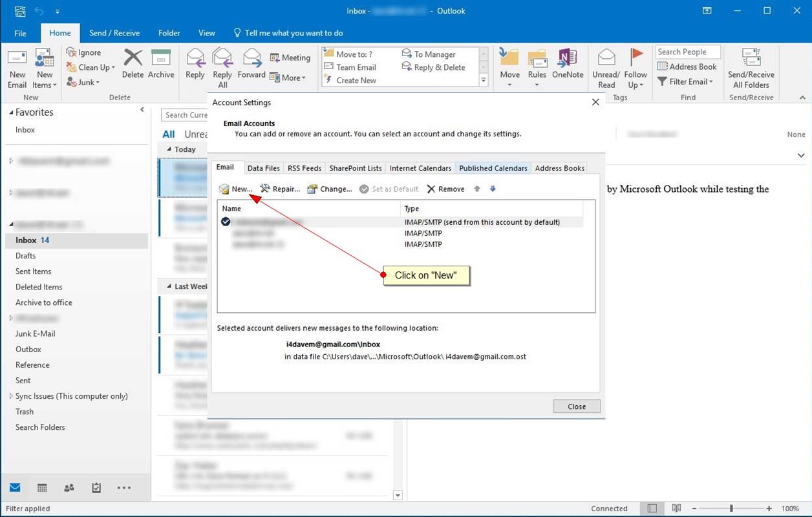Open the Follow Up flag menu
Image resolution: width=812 pixels, height=517 pixels.
[x=636, y=69]
